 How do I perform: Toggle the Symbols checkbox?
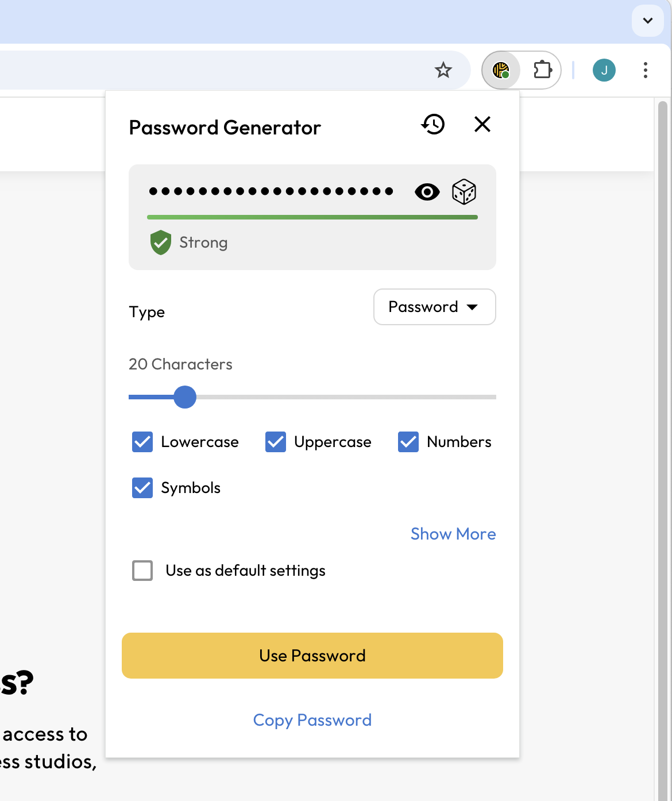point(142,488)
